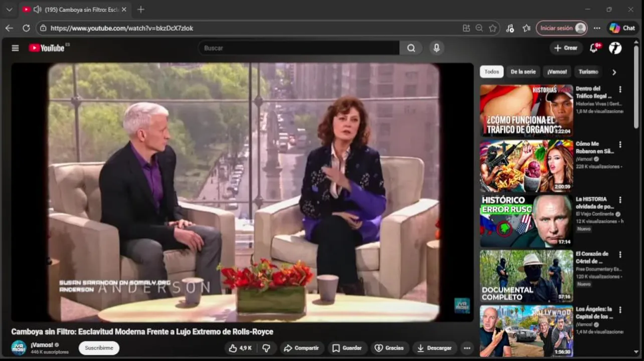
Task: Open the YouTube account avatar menu
Action: click(x=615, y=48)
